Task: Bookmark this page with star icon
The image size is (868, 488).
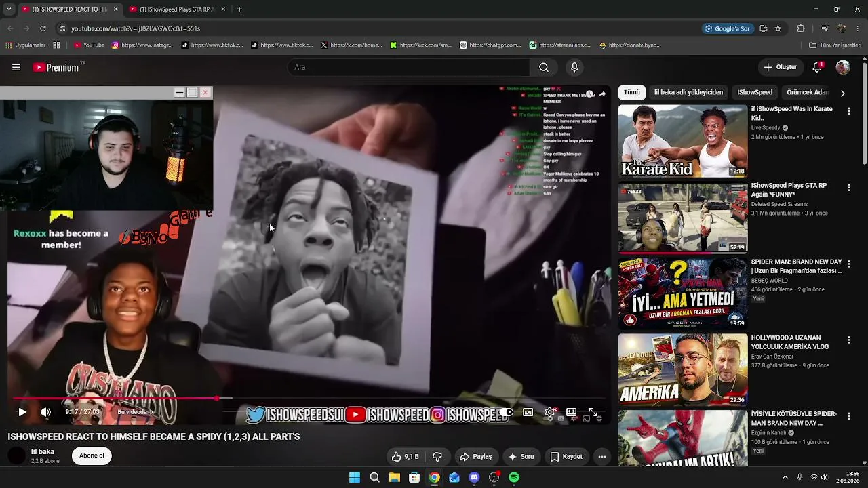Action: [778, 28]
